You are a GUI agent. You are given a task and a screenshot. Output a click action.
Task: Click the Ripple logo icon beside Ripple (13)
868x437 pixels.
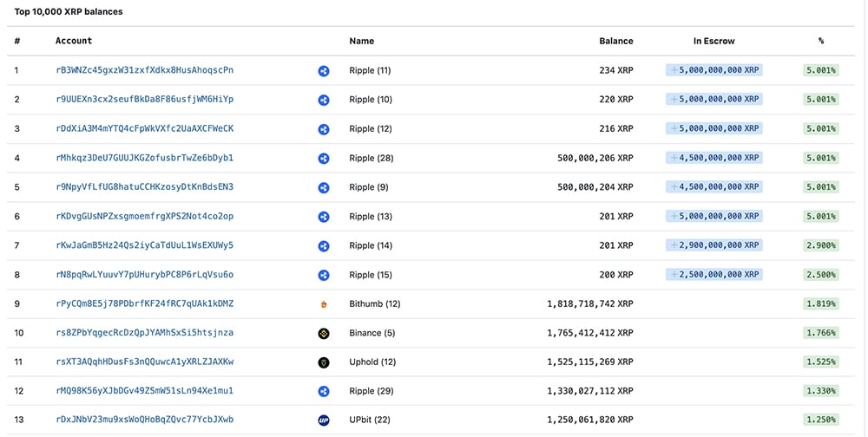pyautogui.click(x=324, y=217)
